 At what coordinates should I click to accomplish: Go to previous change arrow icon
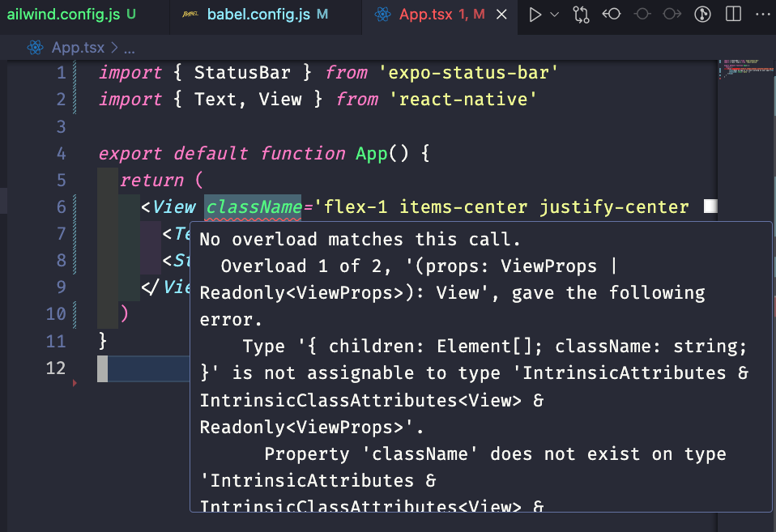click(x=612, y=15)
